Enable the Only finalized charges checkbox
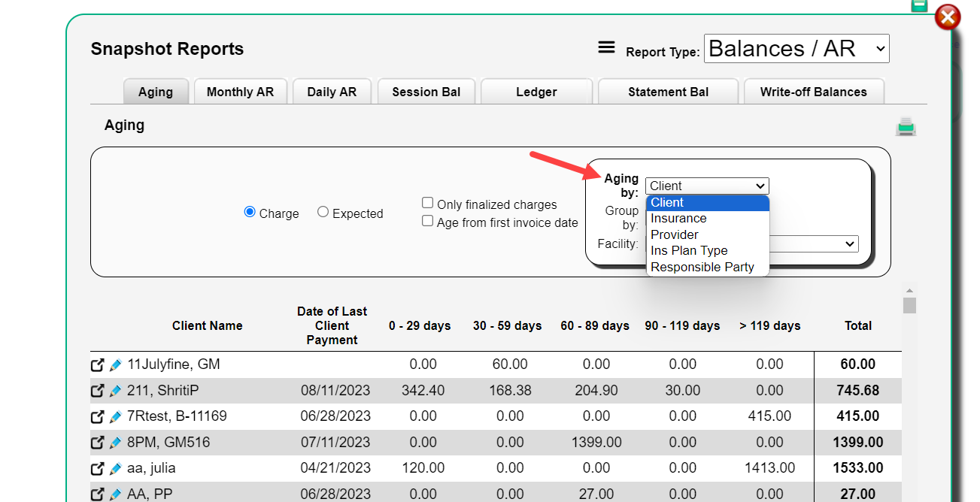 (427, 202)
